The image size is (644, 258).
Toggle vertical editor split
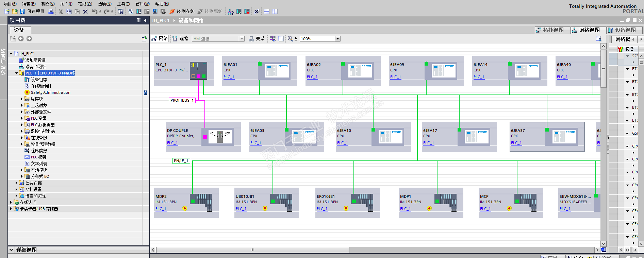pos(275,12)
